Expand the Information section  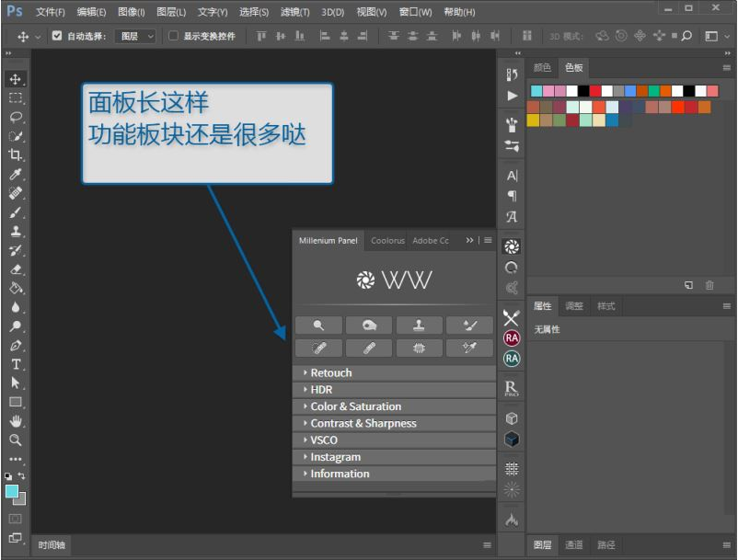click(395, 474)
